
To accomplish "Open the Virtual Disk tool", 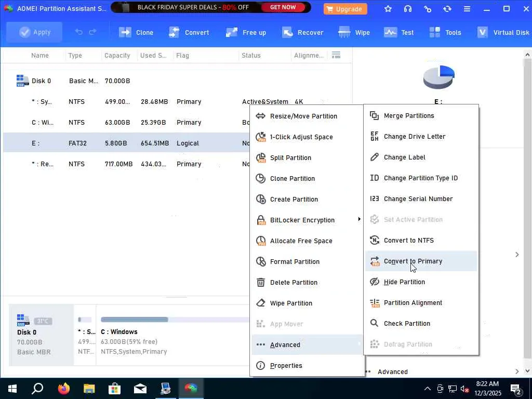I will 503,33.
